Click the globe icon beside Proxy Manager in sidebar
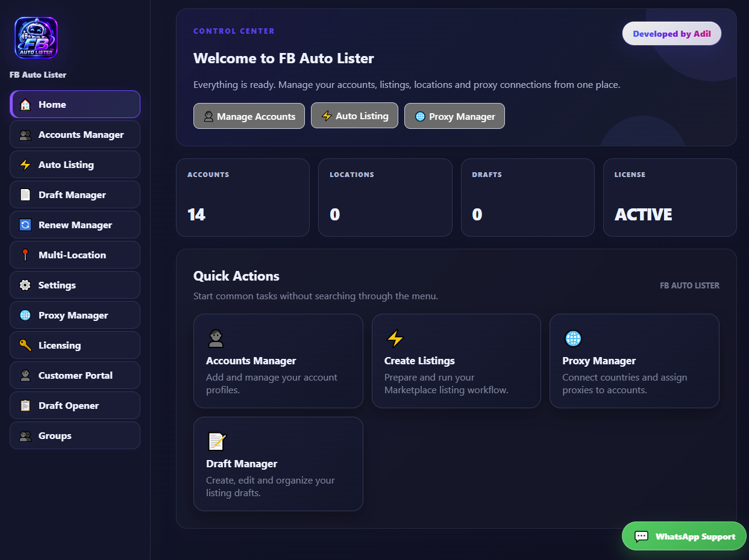749x560 pixels. (25, 316)
